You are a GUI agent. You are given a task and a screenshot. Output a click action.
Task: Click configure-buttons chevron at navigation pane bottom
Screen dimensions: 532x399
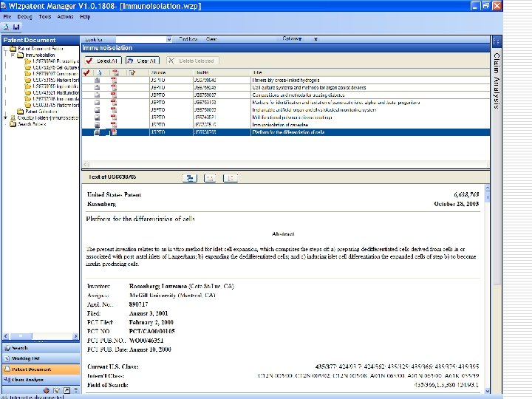click(76, 390)
